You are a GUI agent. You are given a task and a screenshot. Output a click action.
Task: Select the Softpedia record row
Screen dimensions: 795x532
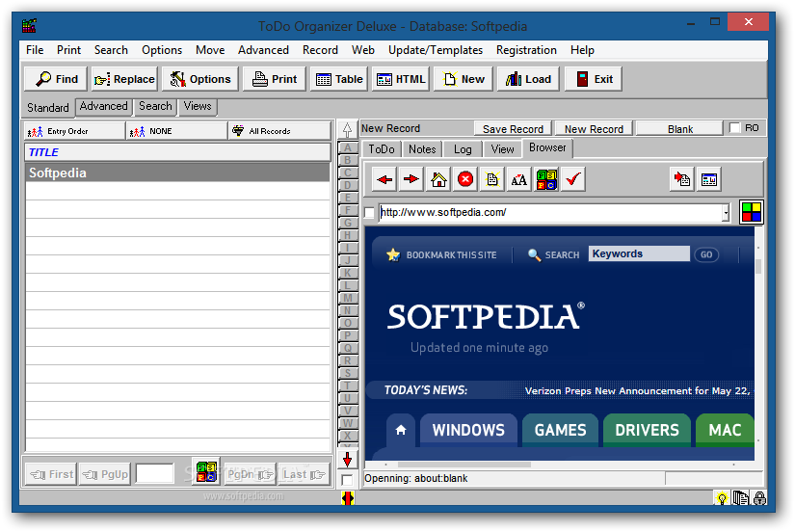(x=177, y=173)
